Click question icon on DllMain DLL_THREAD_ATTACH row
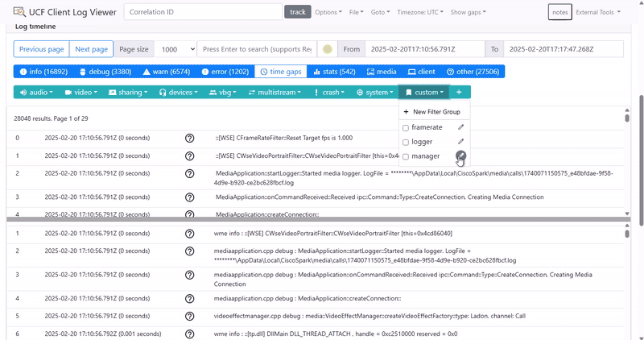 pos(189,334)
